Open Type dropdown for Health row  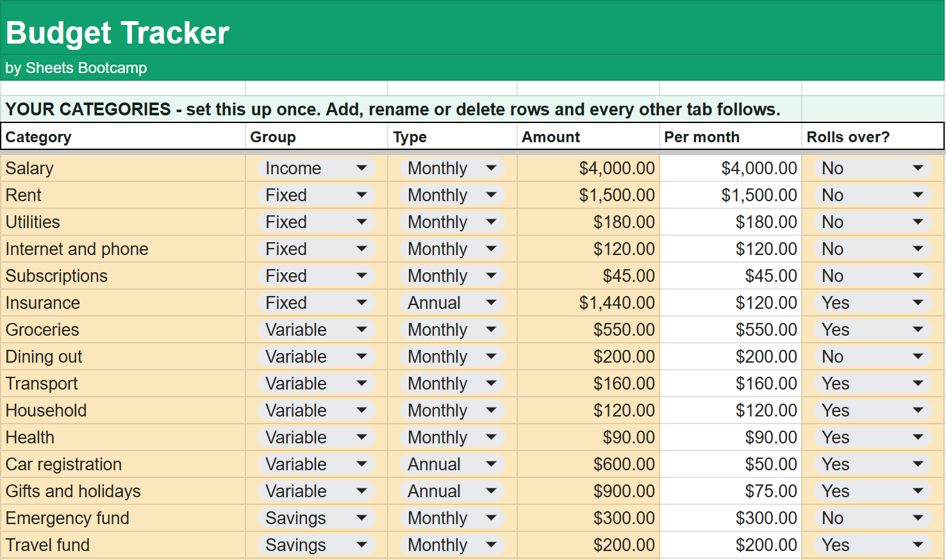click(452, 437)
